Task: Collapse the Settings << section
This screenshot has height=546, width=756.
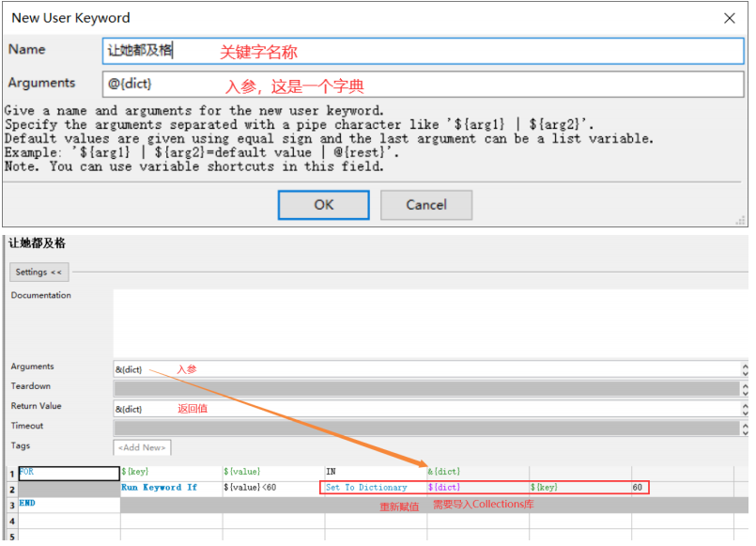Action: (39, 272)
